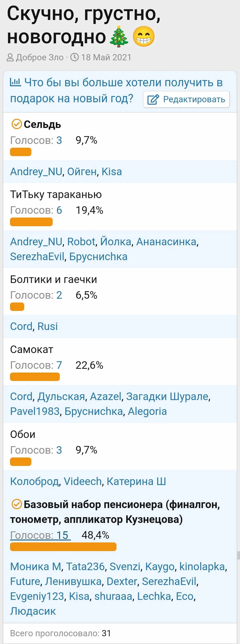Select the Болтики и гаечки option
The image size is (240, 644).
click(53, 279)
